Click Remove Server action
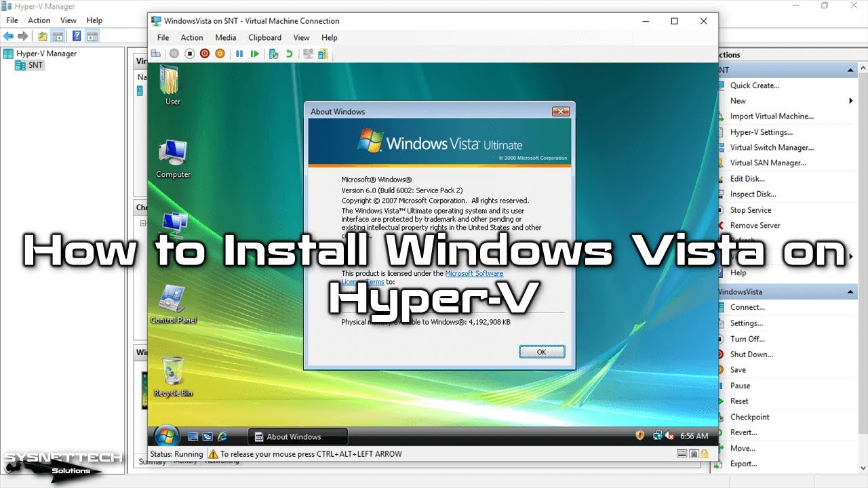 [x=755, y=225]
